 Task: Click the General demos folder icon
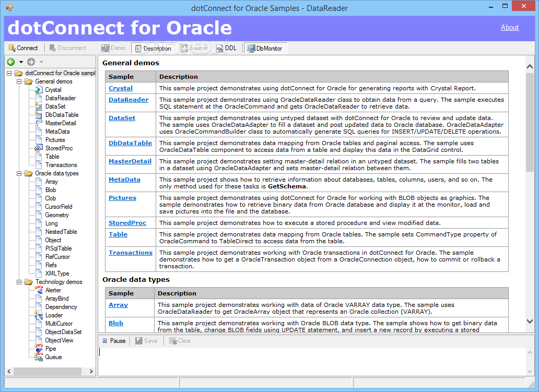click(29, 81)
